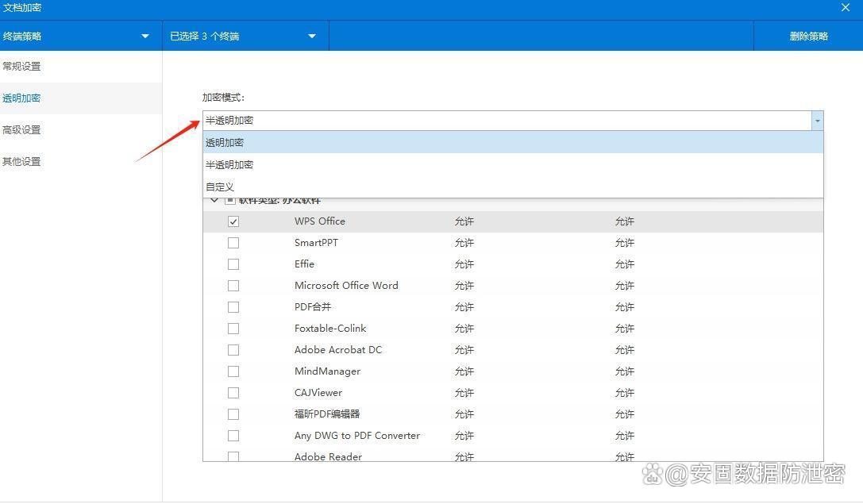
Task: Select 自定义 encryption mode option
Action: click(x=221, y=187)
